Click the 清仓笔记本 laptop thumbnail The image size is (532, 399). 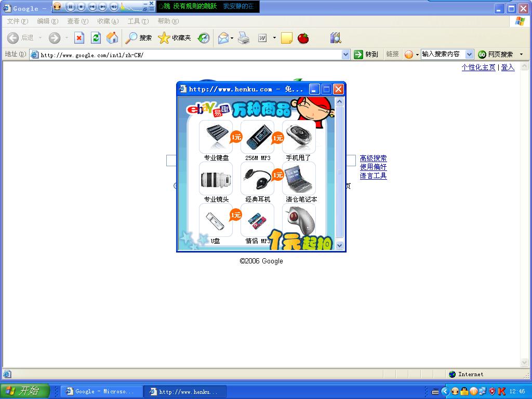(x=299, y=179)
